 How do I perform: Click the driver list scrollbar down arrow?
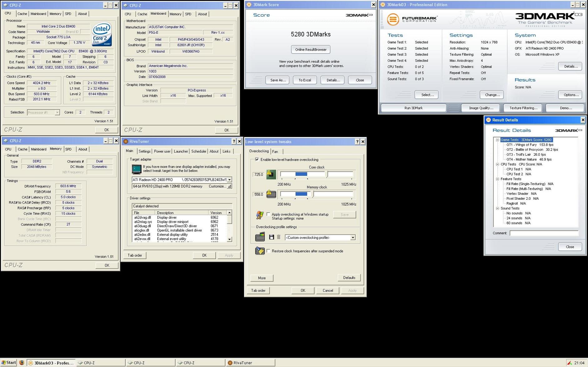(229, 239)
